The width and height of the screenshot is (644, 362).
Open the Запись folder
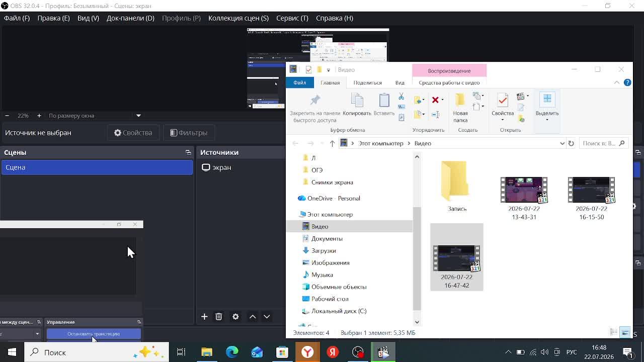pos(457,187)
